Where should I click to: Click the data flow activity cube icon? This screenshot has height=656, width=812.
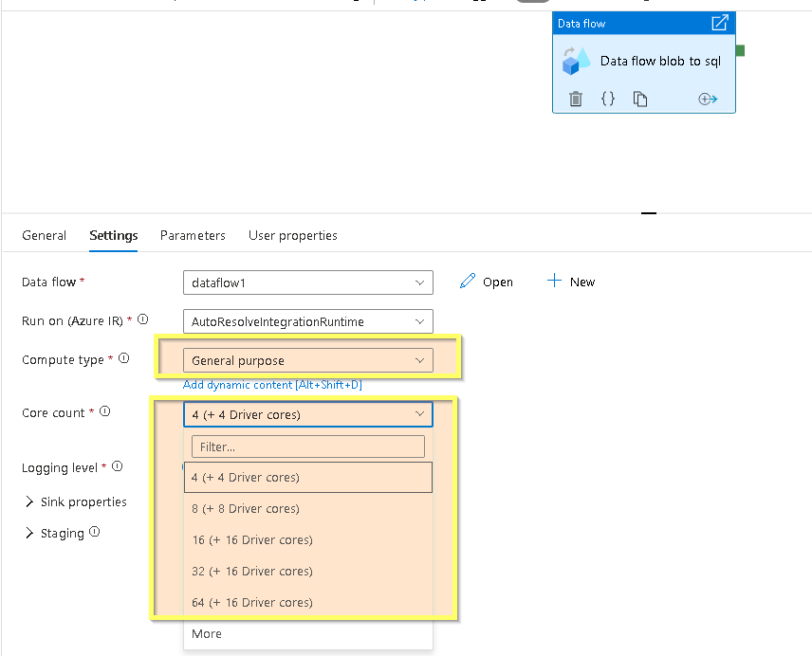tap(576, 61)
